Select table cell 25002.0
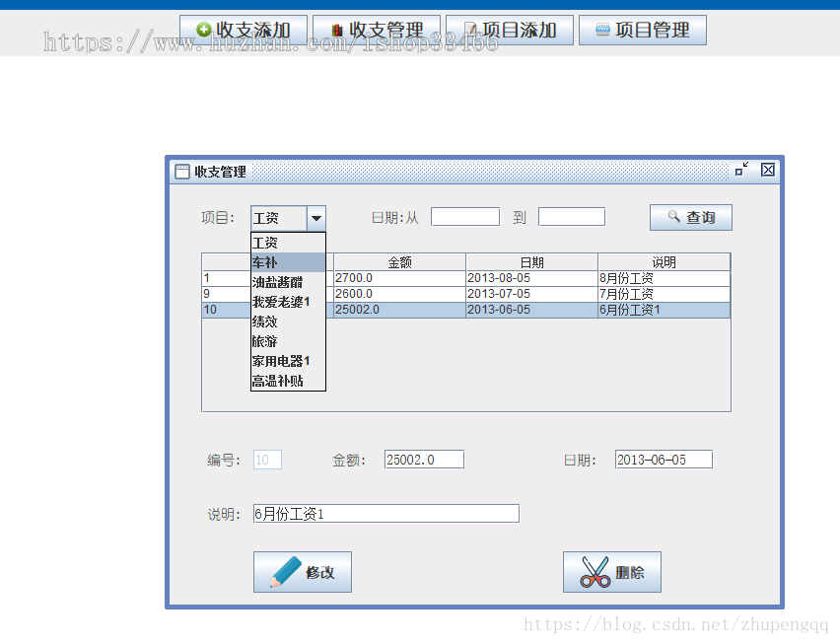This screenshot has height=644, width=840. (399, 310)
